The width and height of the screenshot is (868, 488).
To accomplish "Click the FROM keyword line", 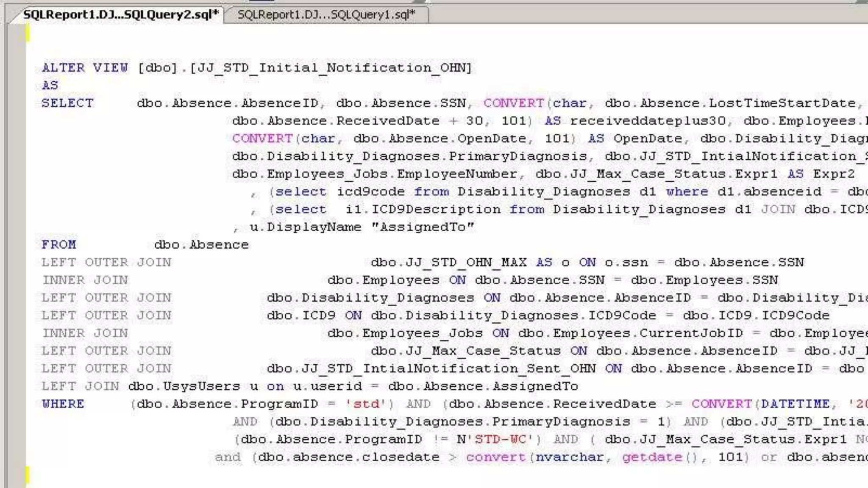I will (58, 245).
